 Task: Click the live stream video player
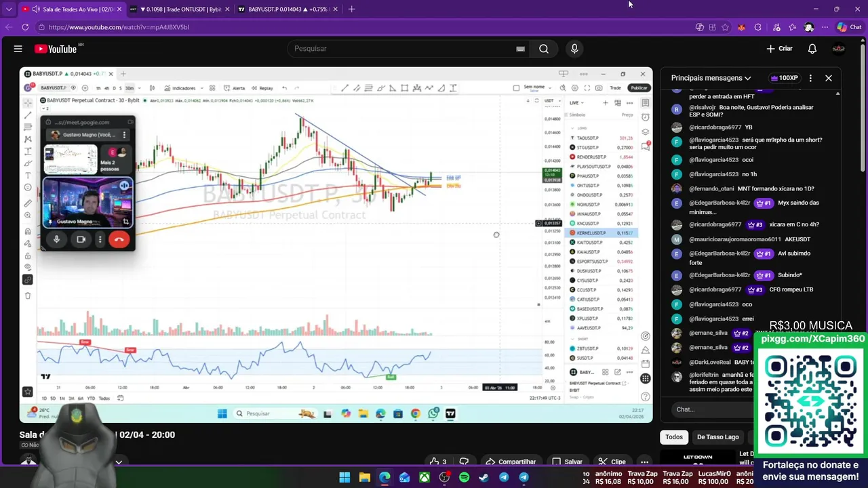click(x=336, y=245)
